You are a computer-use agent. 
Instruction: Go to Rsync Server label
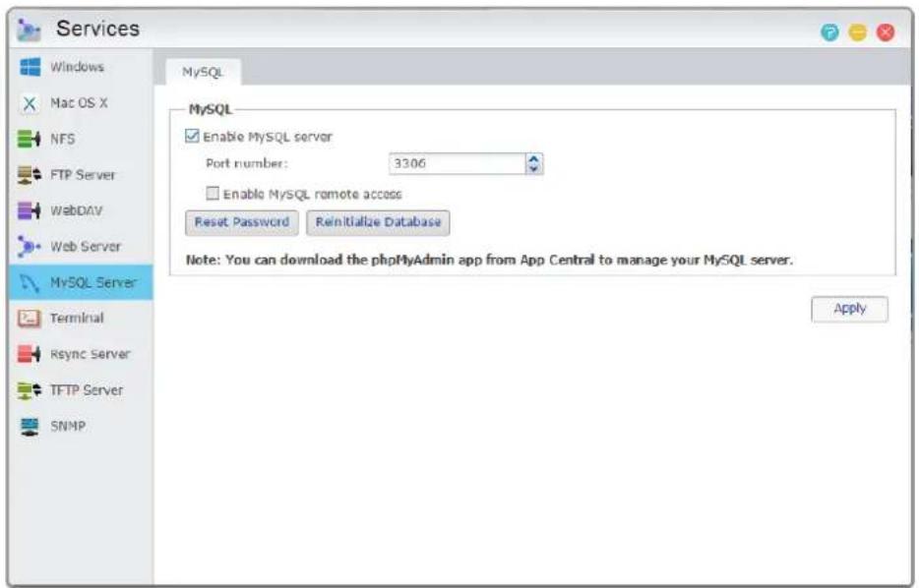click(x=90, y=354)
